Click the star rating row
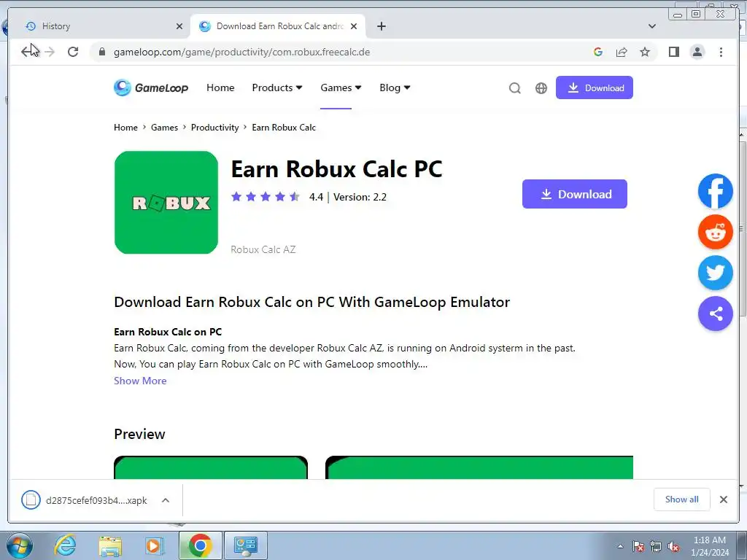This screenshot has height=560, width=747. pyautogui.click(x=266, y=197)
